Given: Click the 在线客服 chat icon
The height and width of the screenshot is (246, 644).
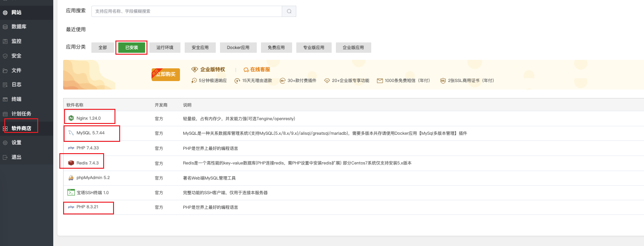Looking at the screenshot, I should click(246, 70).
